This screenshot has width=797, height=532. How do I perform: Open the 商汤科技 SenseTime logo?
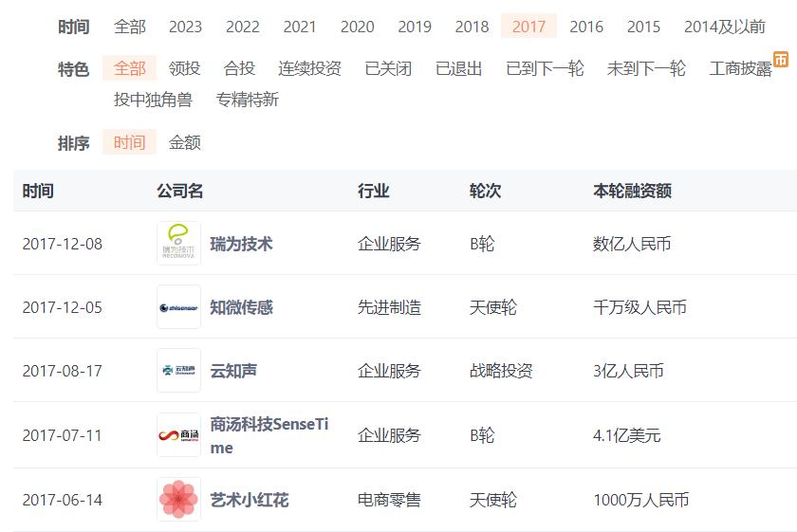point(178,435)
